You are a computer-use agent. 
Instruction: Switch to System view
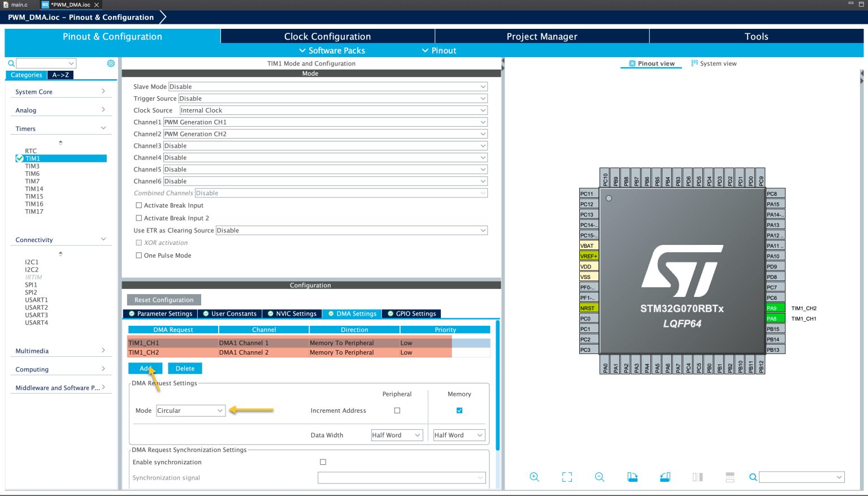pos(714,63)
